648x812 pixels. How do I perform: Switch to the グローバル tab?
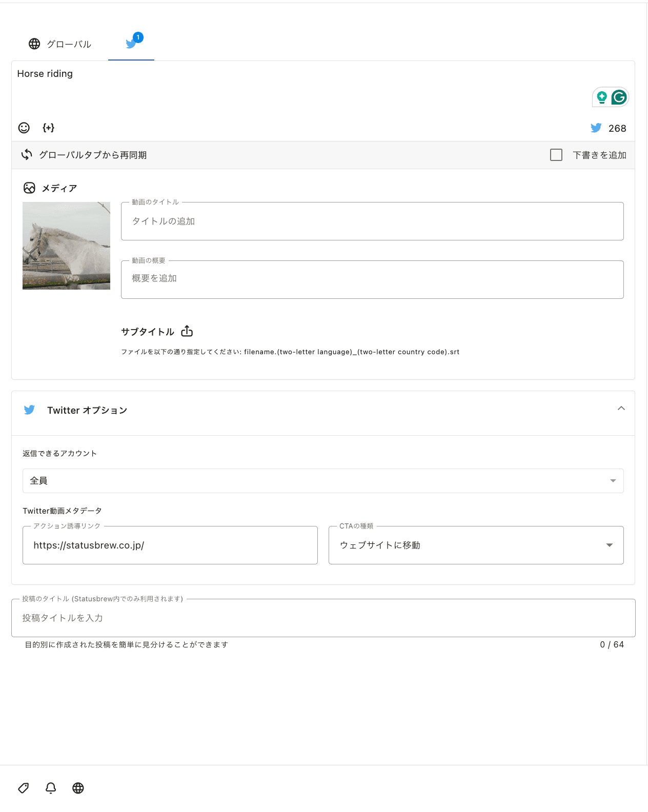tap(60, 44)
